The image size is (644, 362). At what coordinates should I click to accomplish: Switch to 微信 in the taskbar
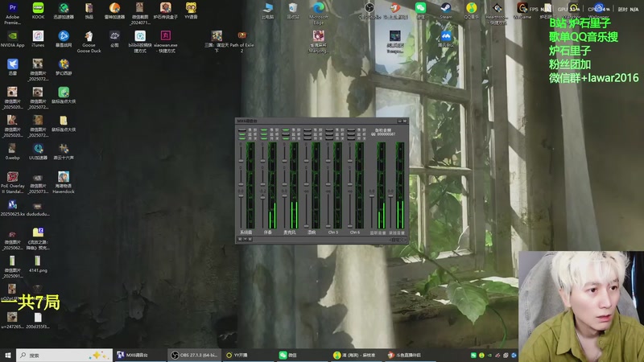(x=302, y=355)
